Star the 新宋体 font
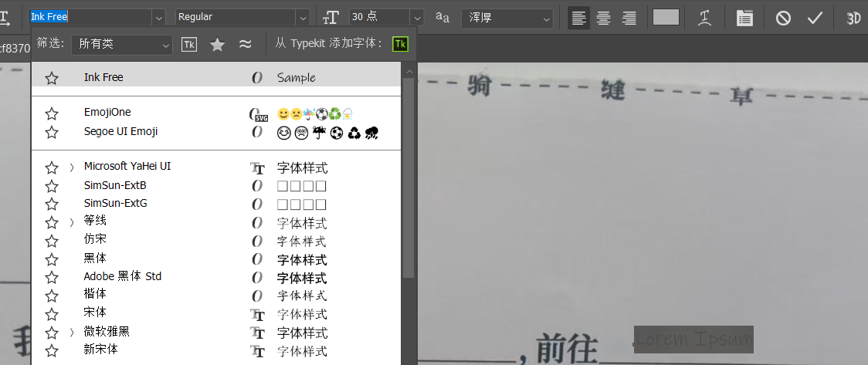This screenshot has height=365, width=868. 52,350
